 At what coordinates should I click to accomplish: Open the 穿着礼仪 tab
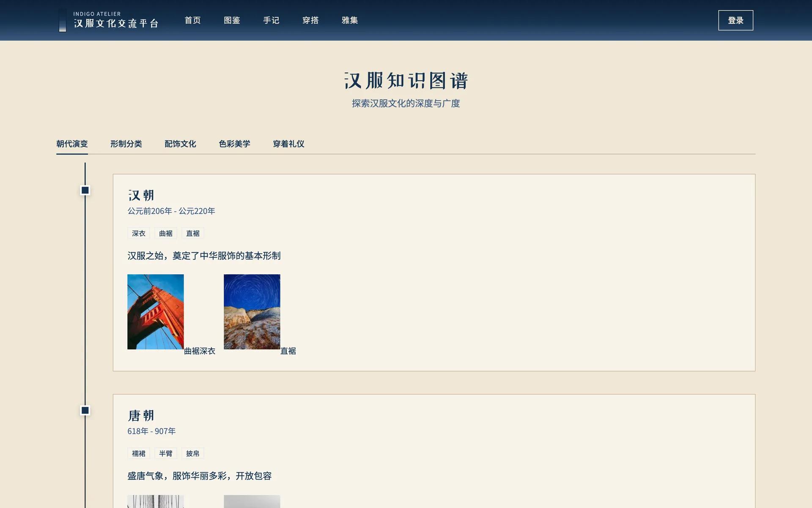coord(288,144)
